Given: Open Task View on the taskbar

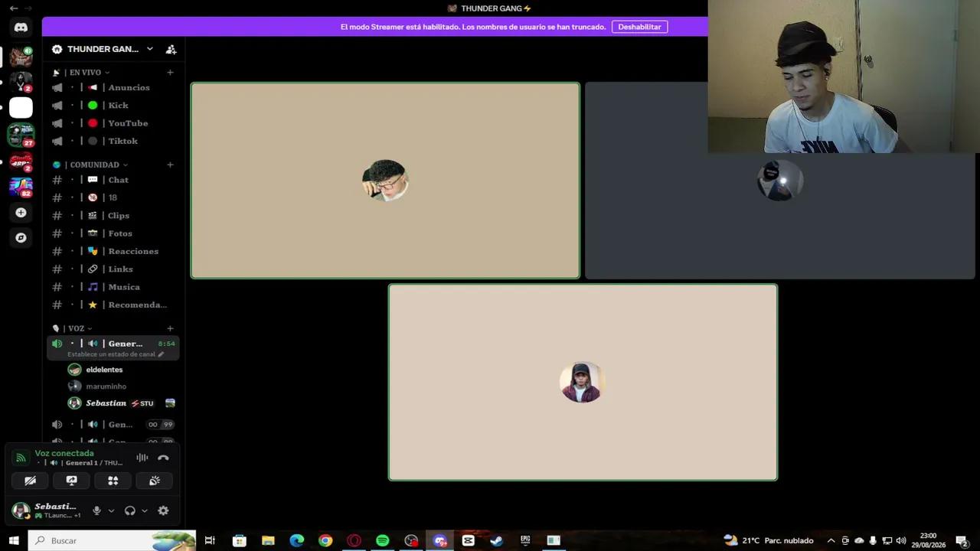Looking at the screenshot, I should (x=210, y=540).
